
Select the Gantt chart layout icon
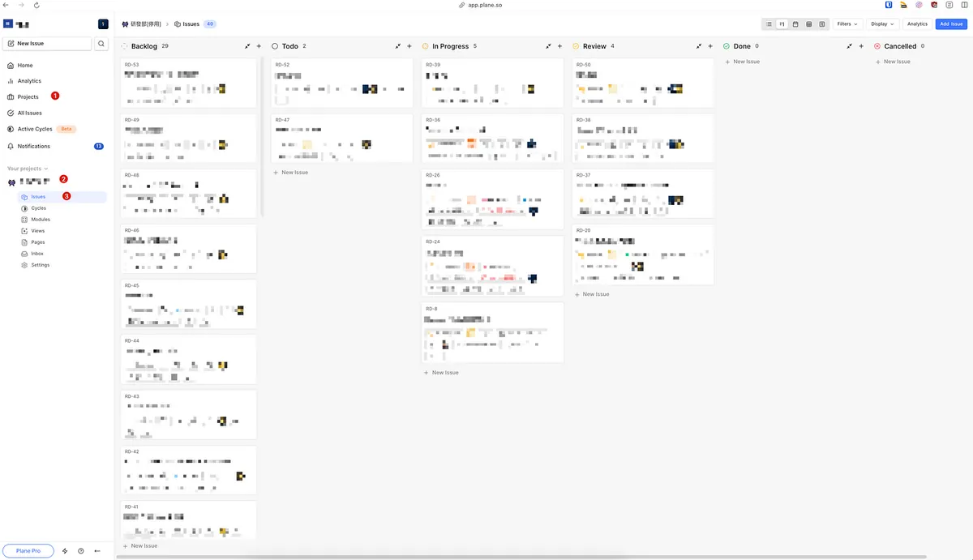coord(822,24)
